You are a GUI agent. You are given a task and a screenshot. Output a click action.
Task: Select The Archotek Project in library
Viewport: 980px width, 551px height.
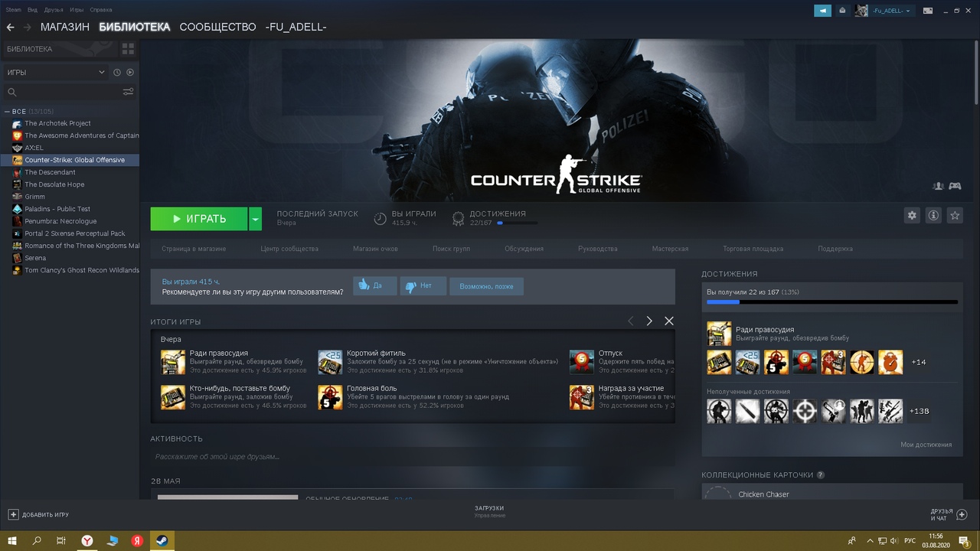tap(57, 123)
